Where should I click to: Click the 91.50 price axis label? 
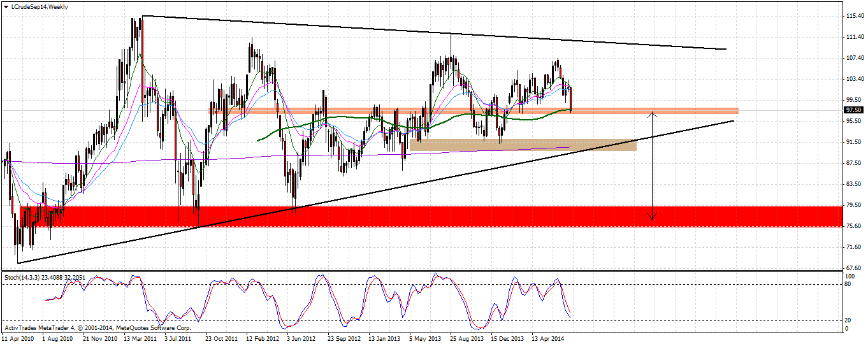854,142
